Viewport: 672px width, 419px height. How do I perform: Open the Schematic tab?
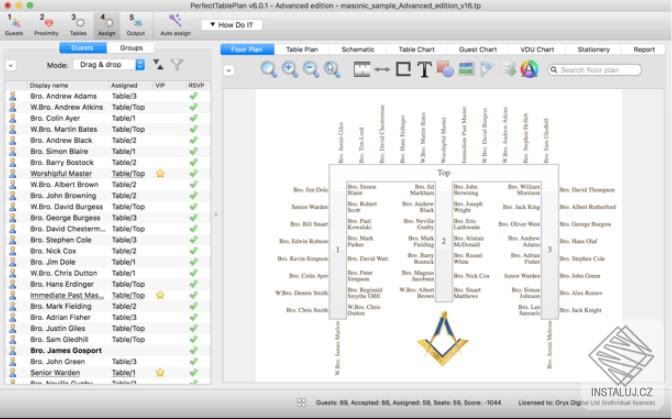coord(358,49)
